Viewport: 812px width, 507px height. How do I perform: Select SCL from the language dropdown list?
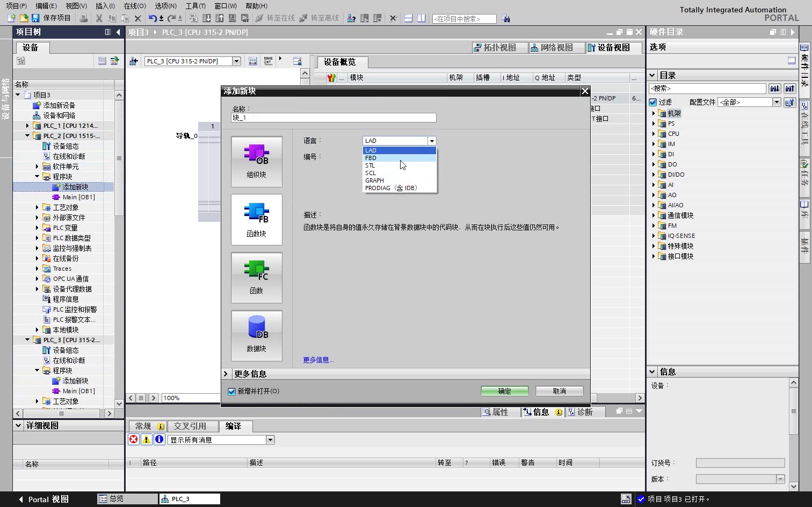371,173
